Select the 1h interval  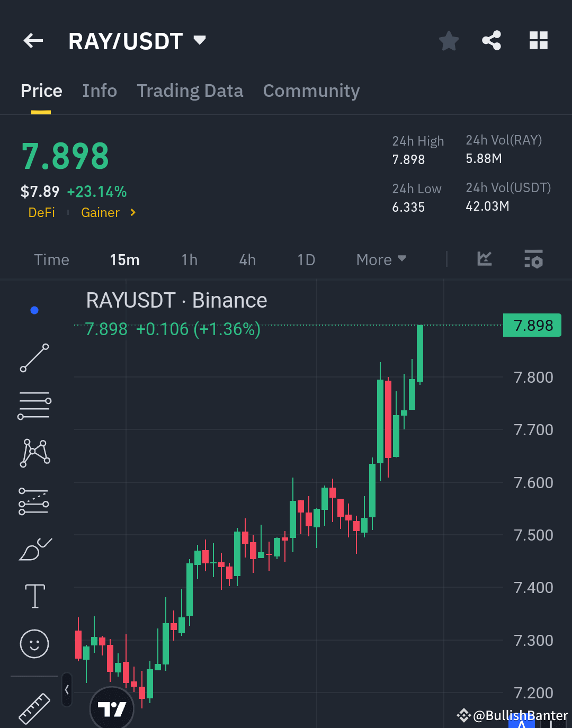click(x=189, y=259)
